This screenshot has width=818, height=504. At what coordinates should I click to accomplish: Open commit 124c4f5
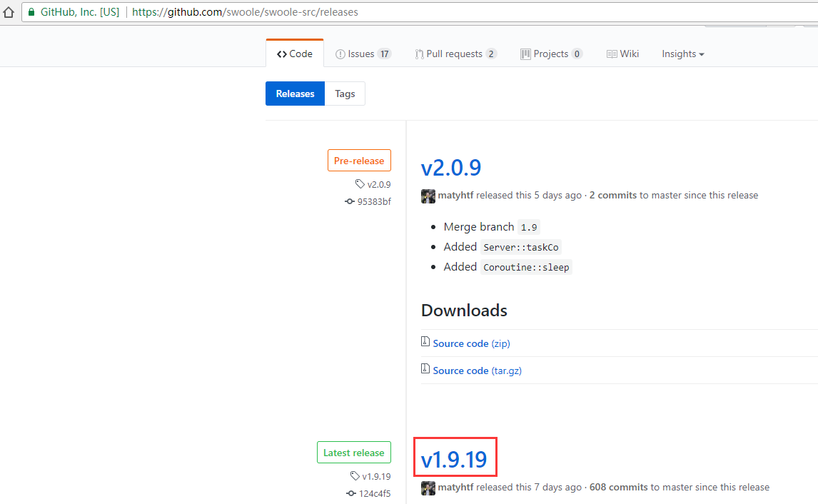[368, 493]
